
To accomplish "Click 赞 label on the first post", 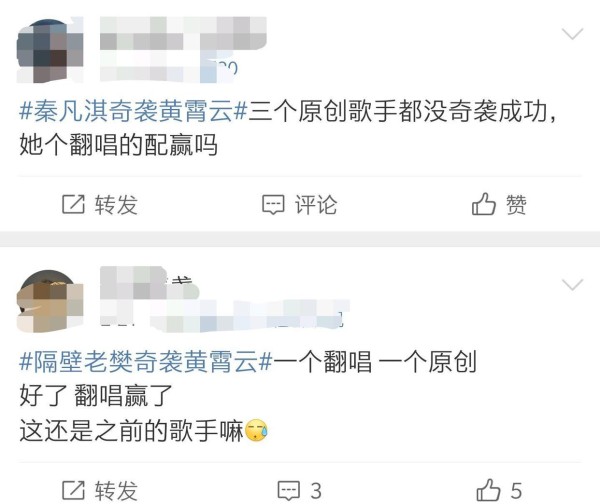I will pos(517,204).
